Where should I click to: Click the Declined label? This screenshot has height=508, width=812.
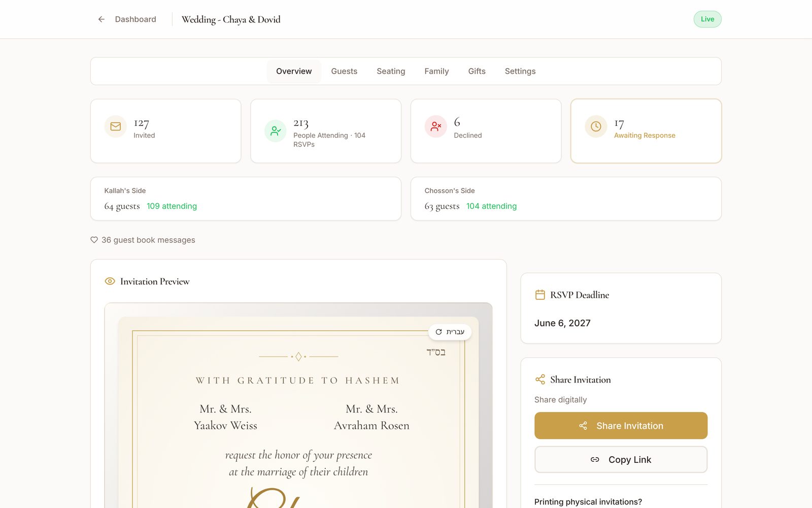[x=468, y=136]
